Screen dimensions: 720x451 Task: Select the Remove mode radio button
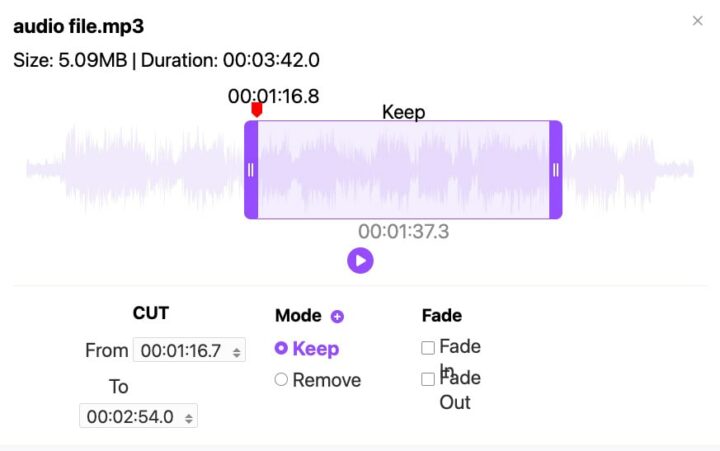pos(281,380)
